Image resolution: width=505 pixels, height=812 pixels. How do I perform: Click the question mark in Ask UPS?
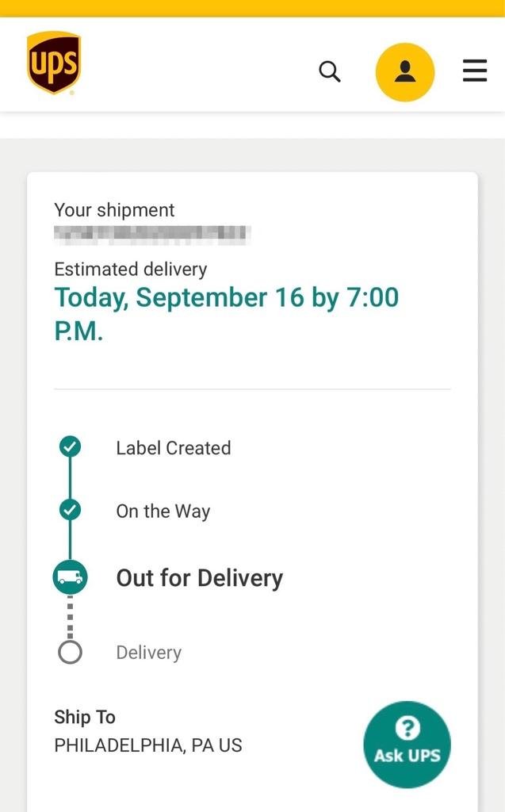point(407,728)
